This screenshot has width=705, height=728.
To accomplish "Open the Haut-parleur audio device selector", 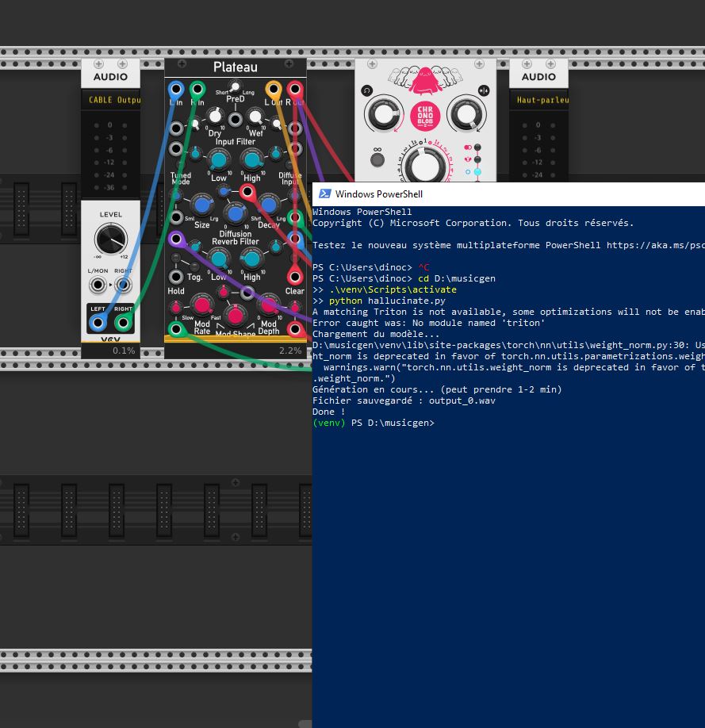I will (x=538, y=99).
